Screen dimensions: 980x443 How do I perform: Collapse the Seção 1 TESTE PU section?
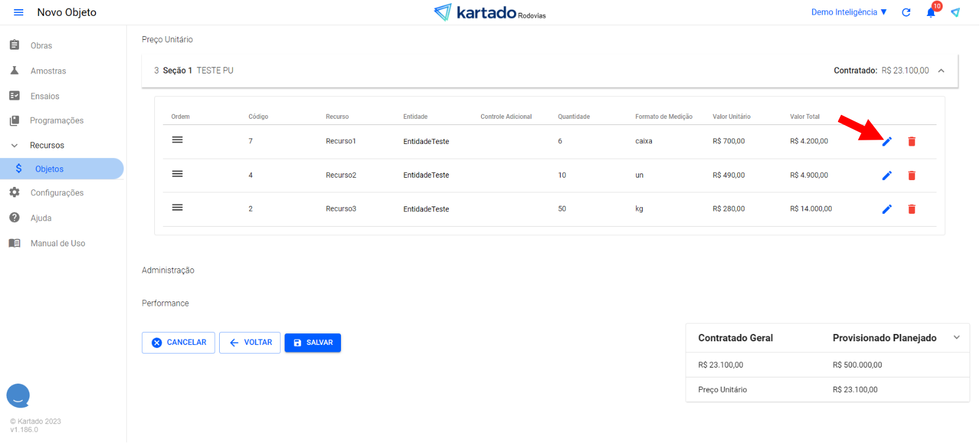941,70
